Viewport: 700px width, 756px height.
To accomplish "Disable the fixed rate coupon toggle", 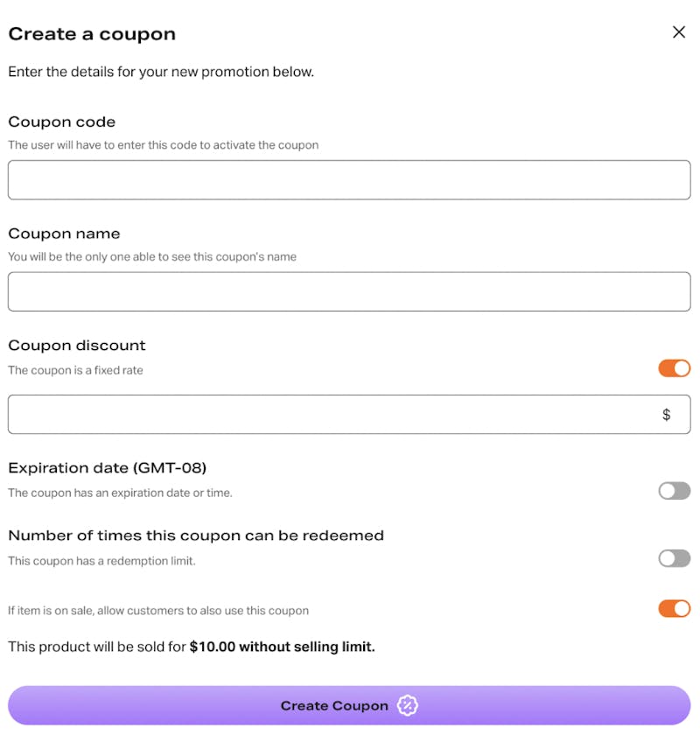I will (675, 368).
